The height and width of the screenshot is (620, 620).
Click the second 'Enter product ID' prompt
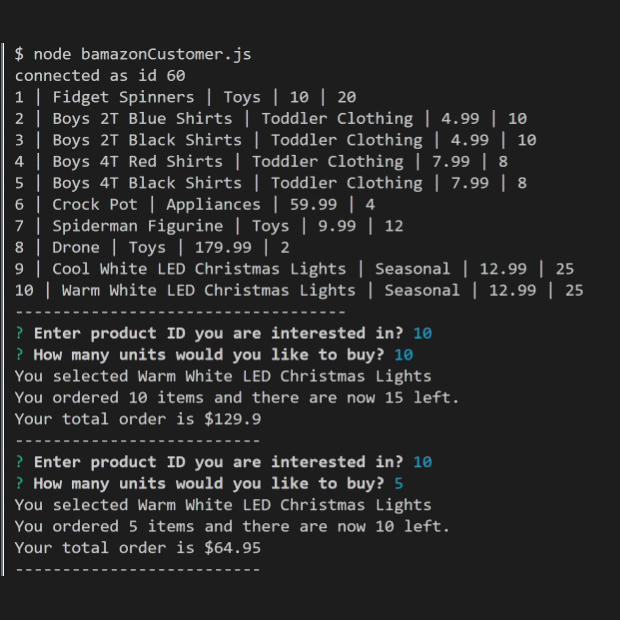tap(223, 462)
